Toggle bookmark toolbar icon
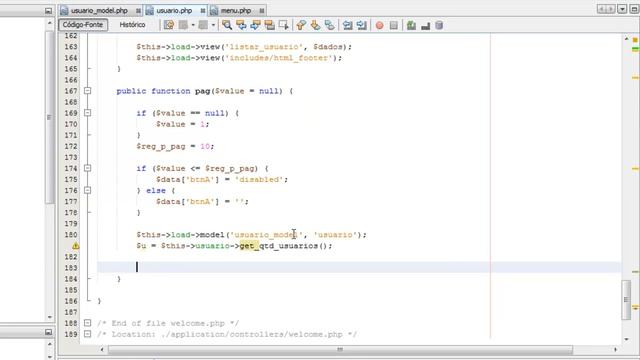 pyautogui.click(x=329, y=25)
